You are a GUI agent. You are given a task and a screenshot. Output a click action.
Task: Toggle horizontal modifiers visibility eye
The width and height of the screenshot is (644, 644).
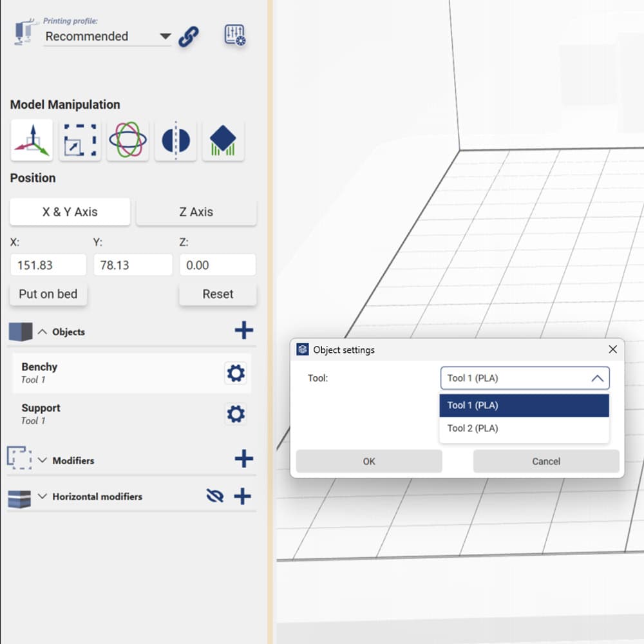point(214,496)
